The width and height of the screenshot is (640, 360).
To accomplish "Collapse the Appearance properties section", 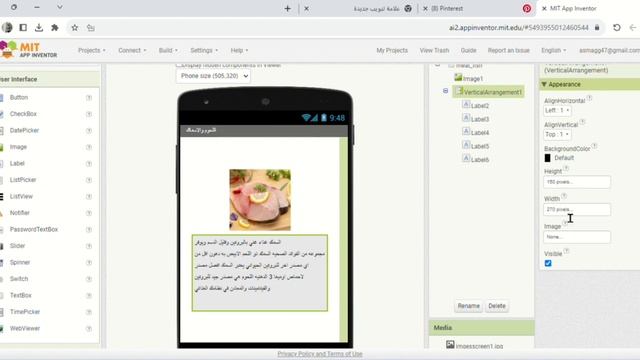I will (544, 84).
